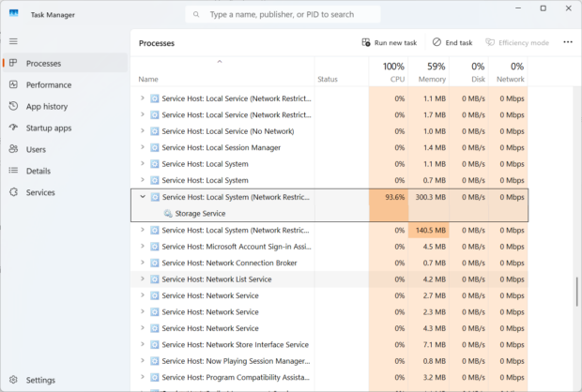This screenshot has height=392, width=582.
Task: Expand Service Host: Network Store Interface Service
Action: [142, 344]
